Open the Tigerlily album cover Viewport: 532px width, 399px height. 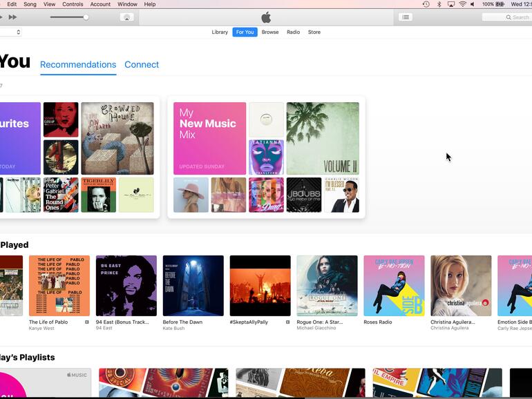pos(98,195)
